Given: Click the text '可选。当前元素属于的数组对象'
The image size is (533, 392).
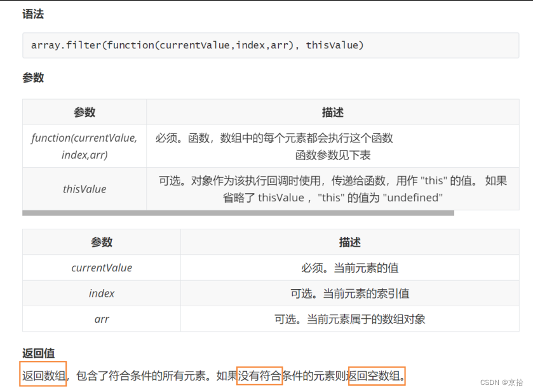Looking at the screenshot, I should point(350,319).
